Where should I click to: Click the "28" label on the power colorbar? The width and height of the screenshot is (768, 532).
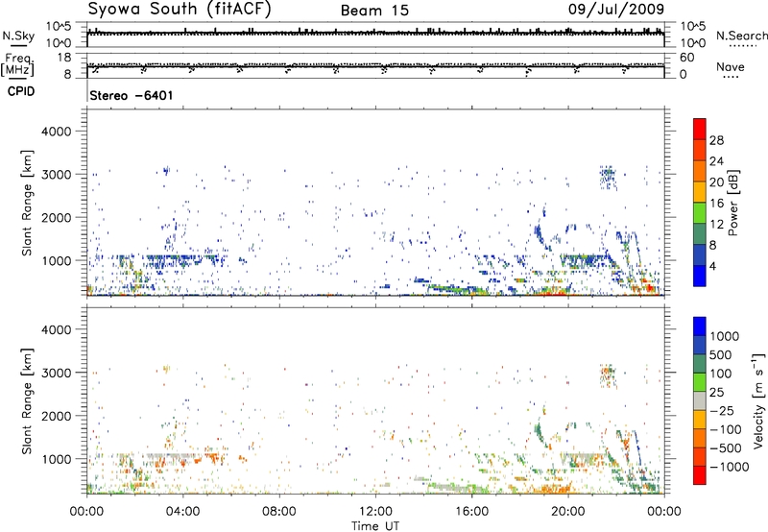point(716,140)
